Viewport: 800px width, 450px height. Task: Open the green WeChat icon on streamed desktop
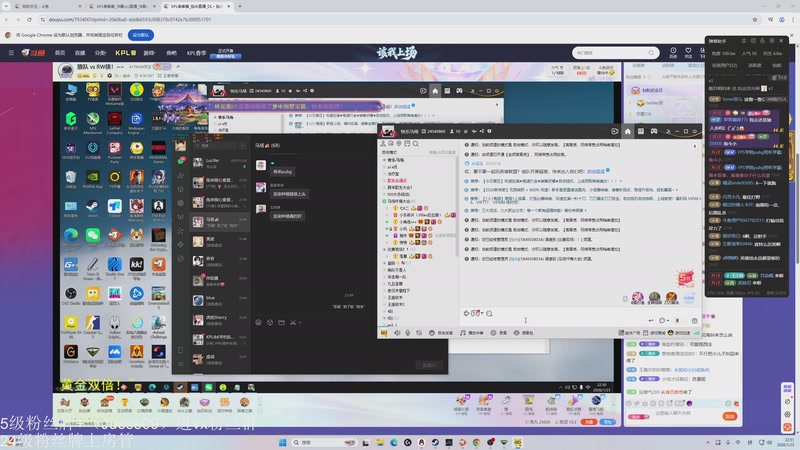pyautogui.click(x=92, y=236)
